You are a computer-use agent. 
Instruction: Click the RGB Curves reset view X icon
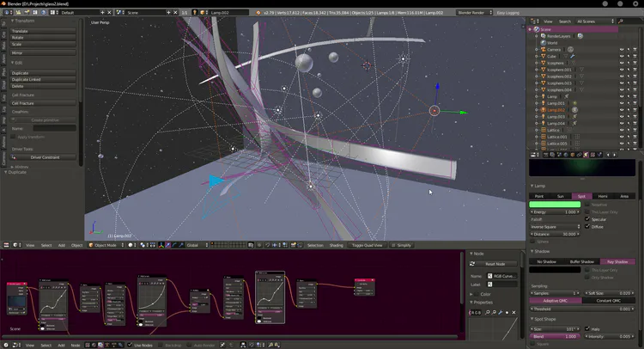click(x=513, y=312)
